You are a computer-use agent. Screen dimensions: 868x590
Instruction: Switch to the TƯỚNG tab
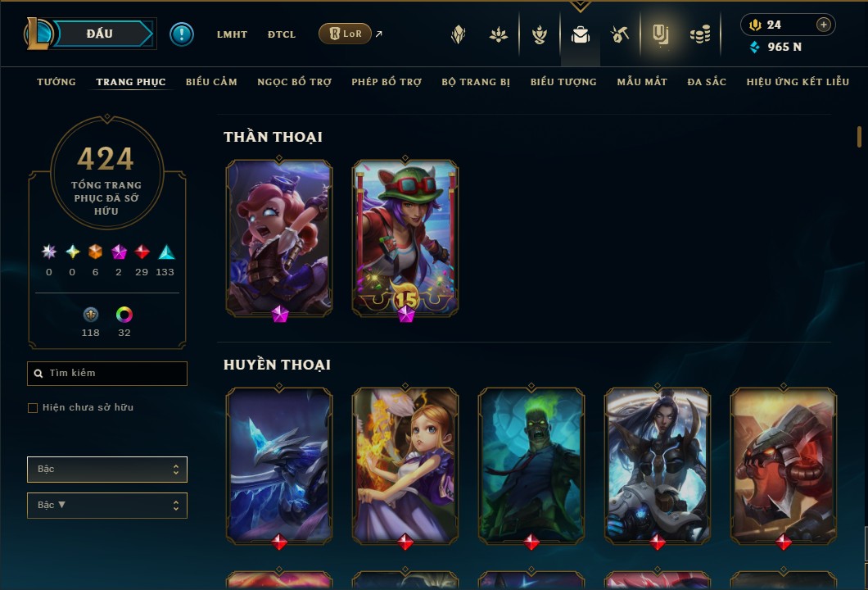(56, 82)
